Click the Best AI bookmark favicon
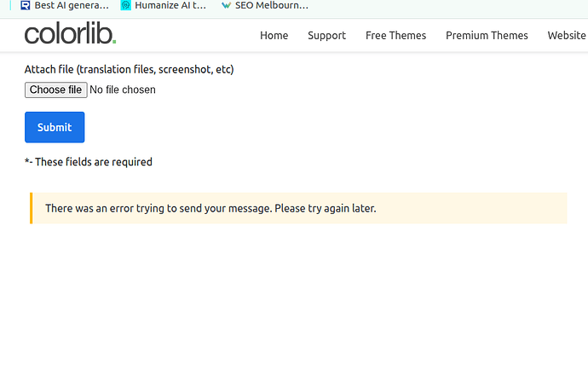The height and width of the screenshot is (388, 588). 25,5
